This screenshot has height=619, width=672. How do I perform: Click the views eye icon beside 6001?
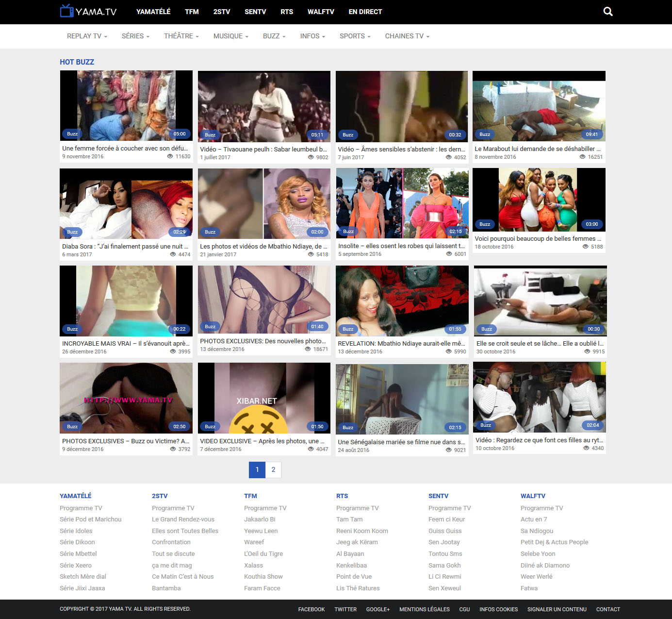coord(449,254)
